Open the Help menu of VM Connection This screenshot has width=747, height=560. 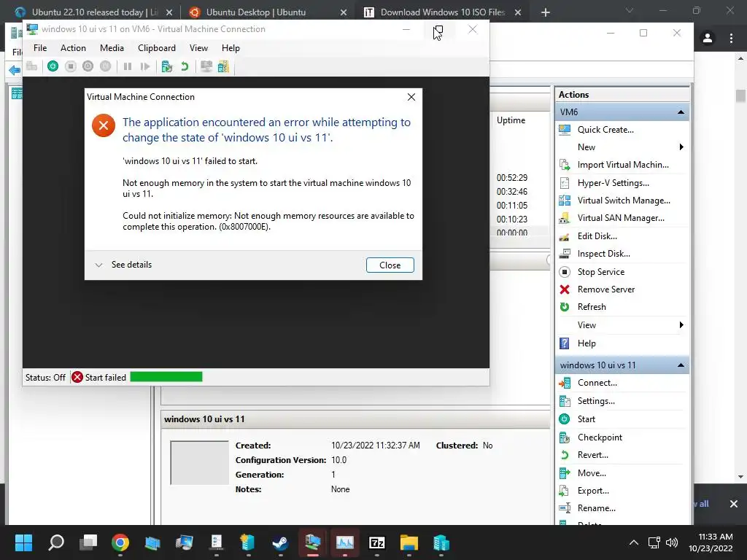(x=231, y=48)
